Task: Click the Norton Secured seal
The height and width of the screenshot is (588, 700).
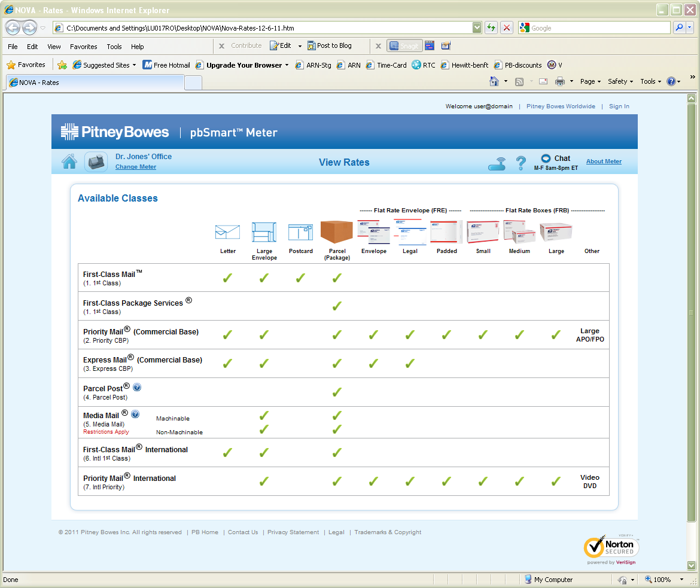Action: (611, 549)
